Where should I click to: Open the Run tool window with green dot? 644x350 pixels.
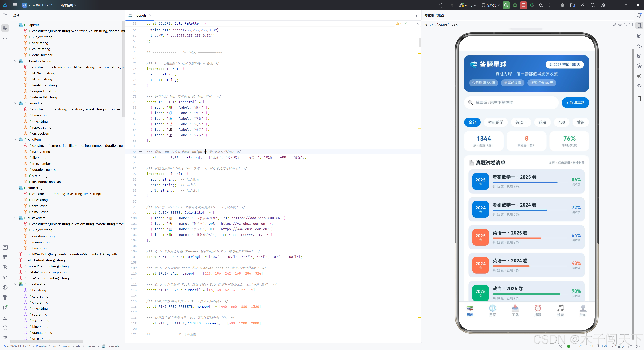coord(5,308)
